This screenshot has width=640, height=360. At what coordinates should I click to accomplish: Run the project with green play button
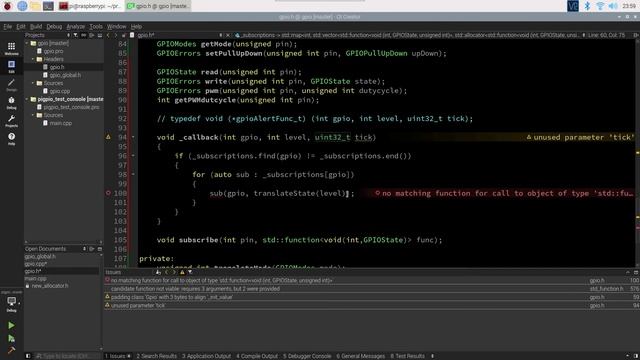click(11, 325)
